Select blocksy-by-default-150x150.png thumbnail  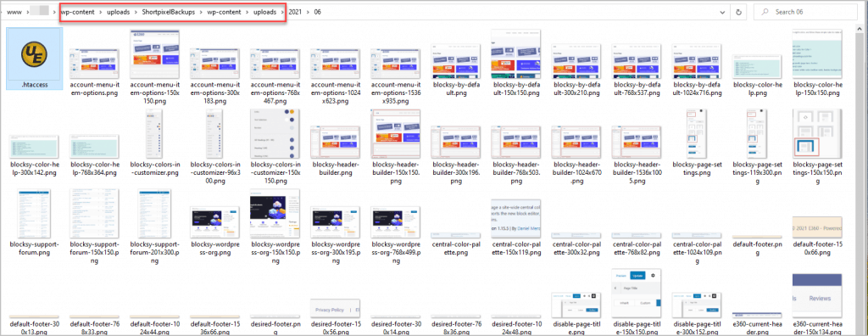(516, 54)
